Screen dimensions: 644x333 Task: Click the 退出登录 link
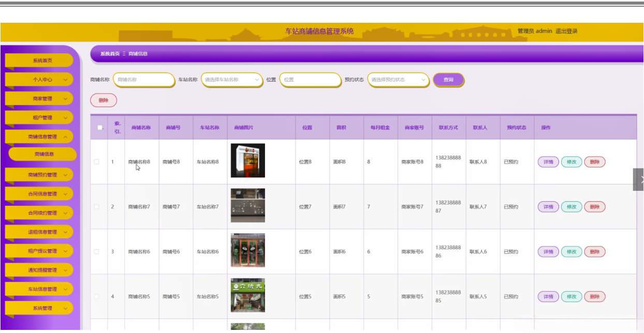(x=566, y=31)
